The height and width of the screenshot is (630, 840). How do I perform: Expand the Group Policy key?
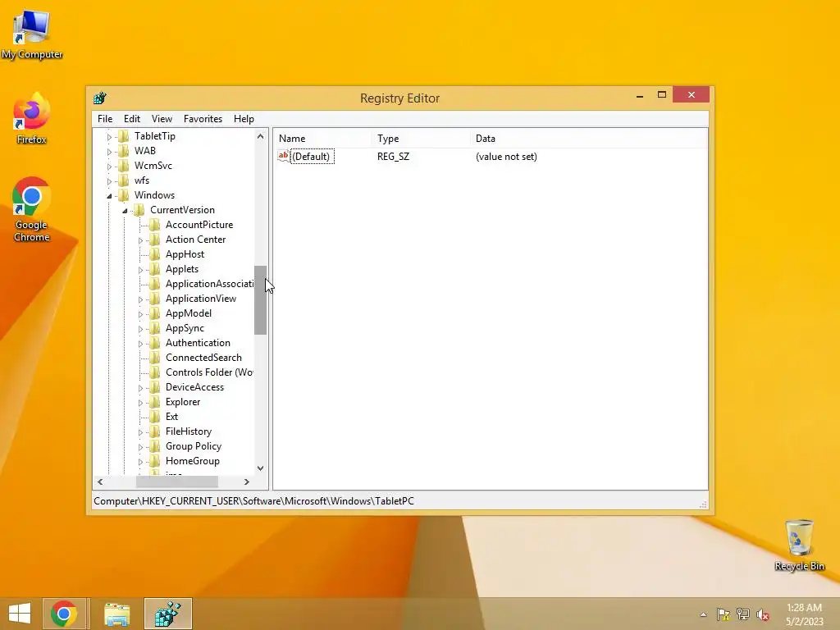(x=140, y=447)
